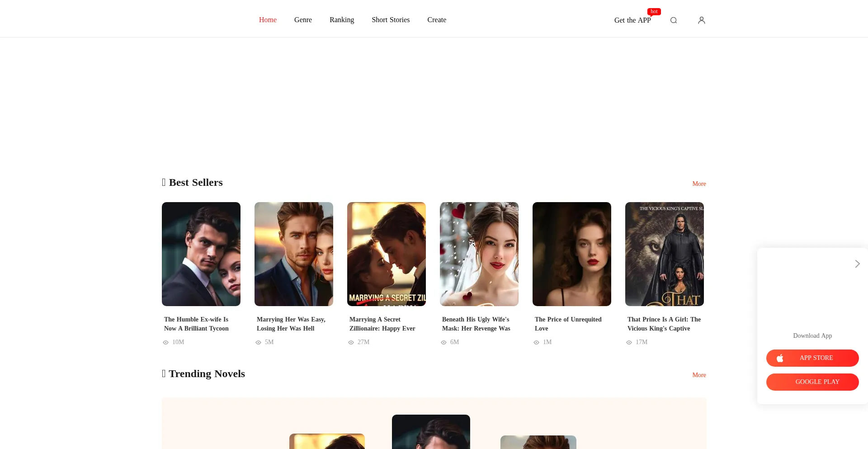Open The Humble Ex-wife book title

pyautogui.click(x=196, y=324)
